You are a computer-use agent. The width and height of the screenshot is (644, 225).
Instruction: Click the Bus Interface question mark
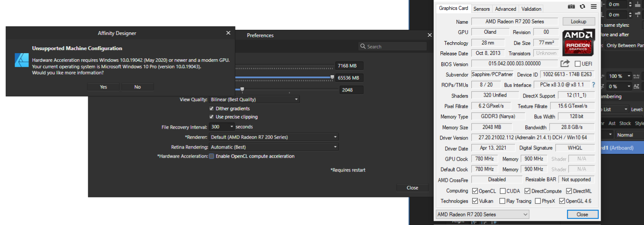pyautogui.click(x=593, y=85)
